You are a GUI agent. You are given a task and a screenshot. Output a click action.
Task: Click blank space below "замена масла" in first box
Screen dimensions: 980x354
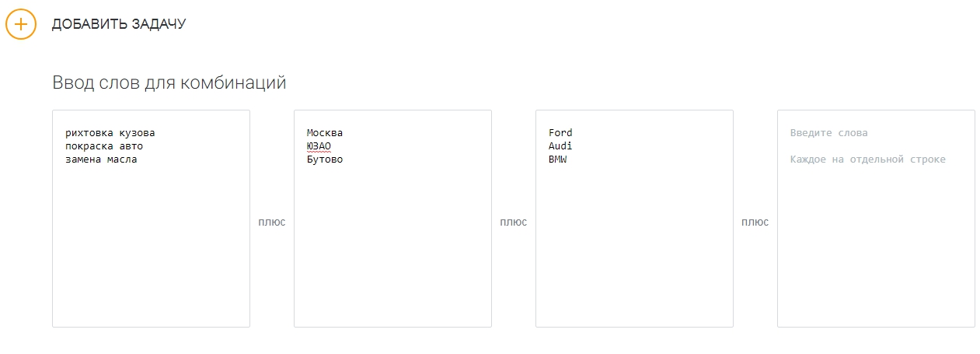tap(151, 249)
